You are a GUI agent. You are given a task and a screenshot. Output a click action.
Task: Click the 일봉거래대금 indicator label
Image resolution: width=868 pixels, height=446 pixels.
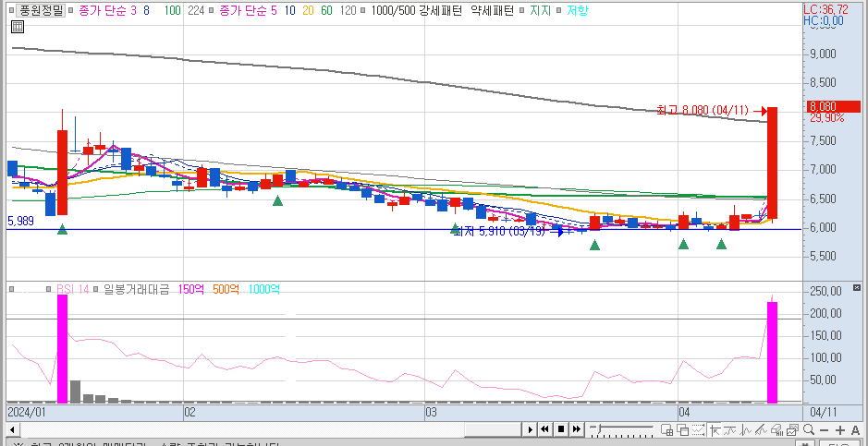(136, 289)
